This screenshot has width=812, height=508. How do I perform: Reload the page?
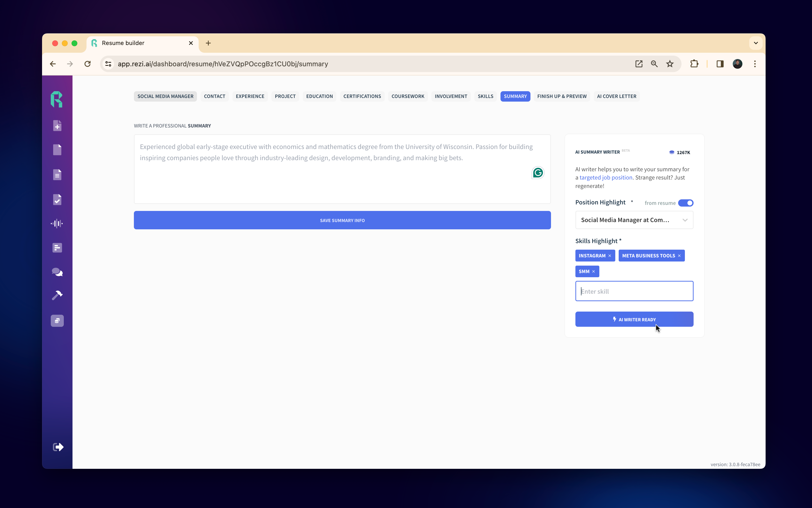[87, 64]
